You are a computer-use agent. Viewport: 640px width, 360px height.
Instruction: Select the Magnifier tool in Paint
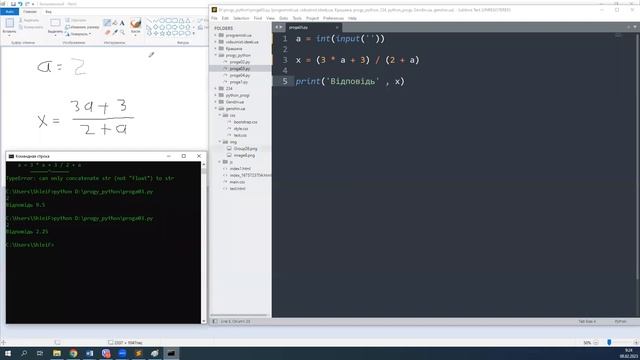pyautogui.click(x=122, y=32)
